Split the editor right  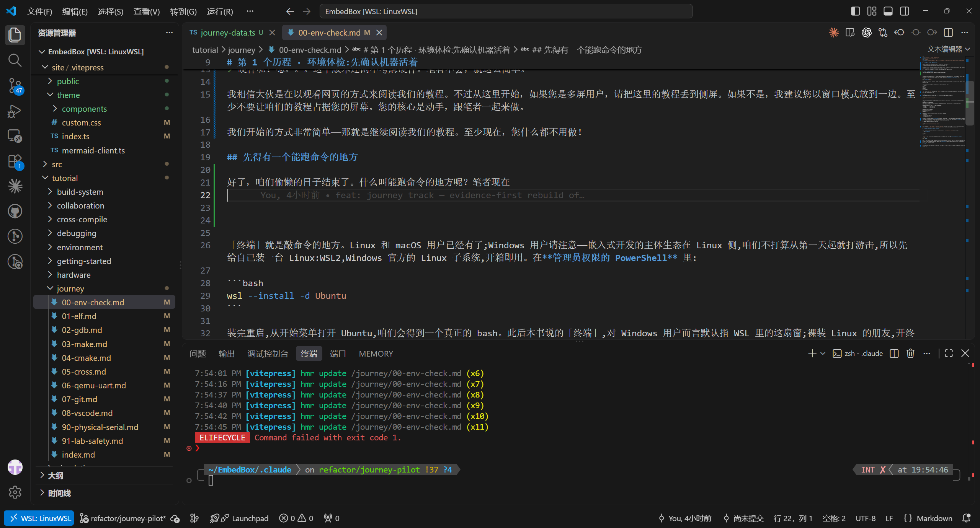click(x=948, y=33)
